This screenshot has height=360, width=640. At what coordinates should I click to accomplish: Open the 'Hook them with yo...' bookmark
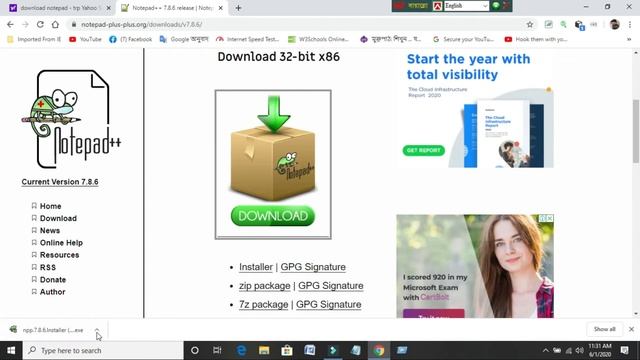pyautogui.click(x=536, y=39)
